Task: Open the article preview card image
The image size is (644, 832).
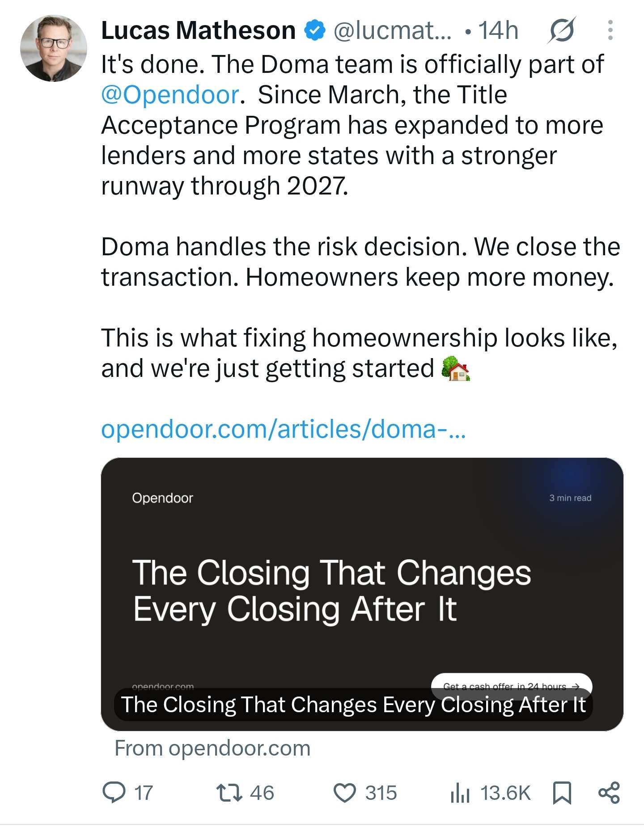Action: click(362, 594)
